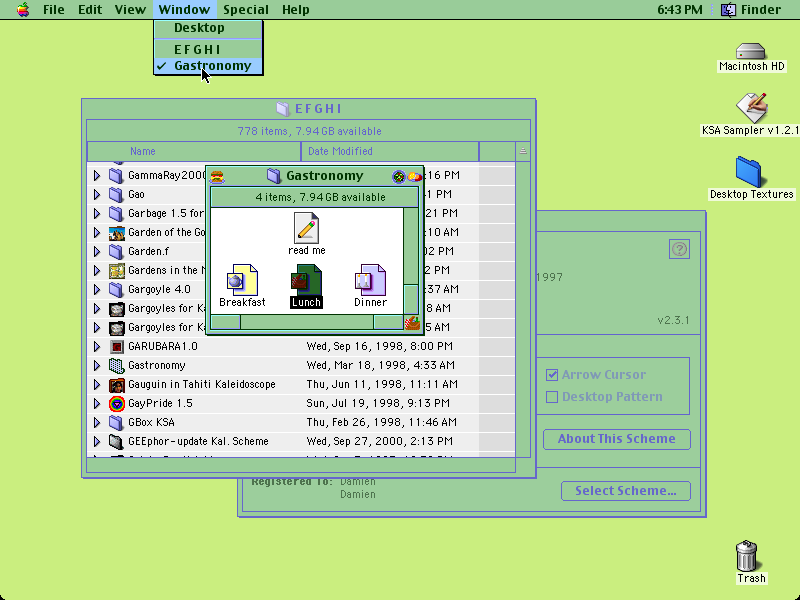This screenshot has height=600, width=800.
Task: Toggle the Arrow Cursor checkbox
Action: (x=552, y=375)
